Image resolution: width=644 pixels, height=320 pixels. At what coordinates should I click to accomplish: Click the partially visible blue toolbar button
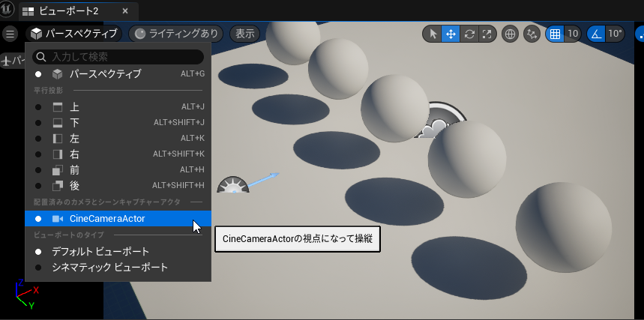[640, 34]
